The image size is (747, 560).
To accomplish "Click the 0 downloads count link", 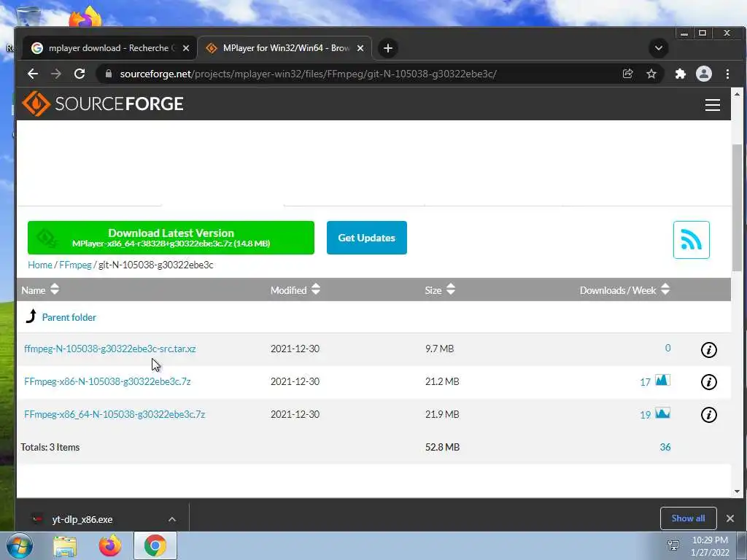I will pos(667,348).
